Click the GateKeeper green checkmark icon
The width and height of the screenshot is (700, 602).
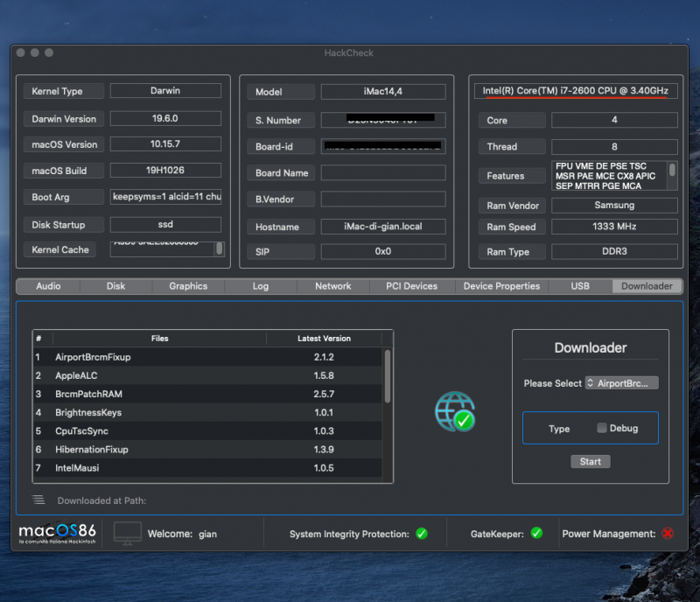[536, 534]
